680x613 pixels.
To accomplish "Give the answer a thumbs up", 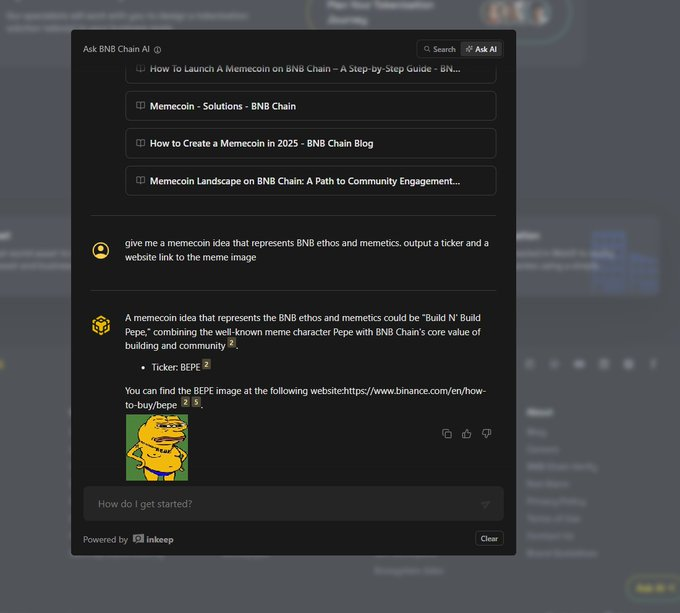I will pyautogui.click(x=467, y=434).
